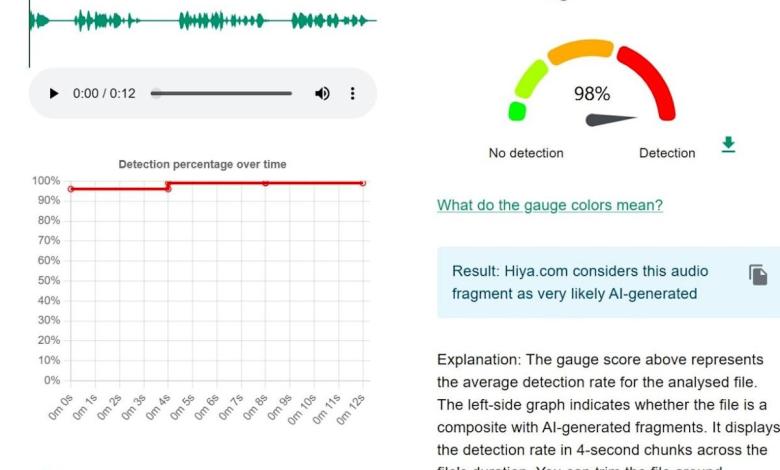The width and height of the screenshot is (780, 470).
Task: Download the gauge result with green arrow
Action: (x=728, y=145)
